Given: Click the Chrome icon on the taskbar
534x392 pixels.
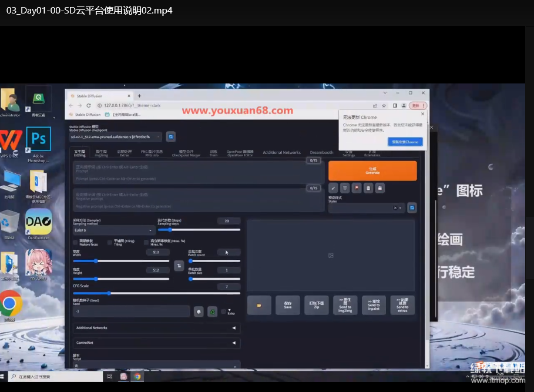Looking at the screenshot, I should (137, 376).
